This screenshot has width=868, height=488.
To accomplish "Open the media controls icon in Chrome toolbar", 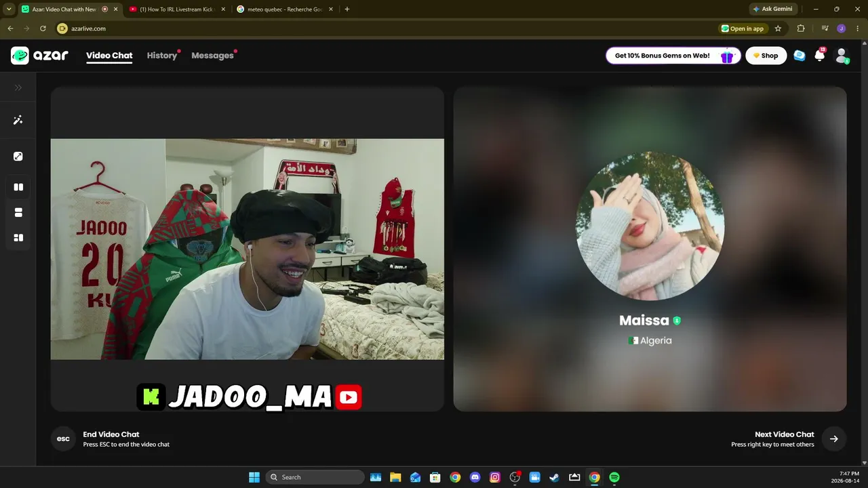I will [x=825, y=28].
